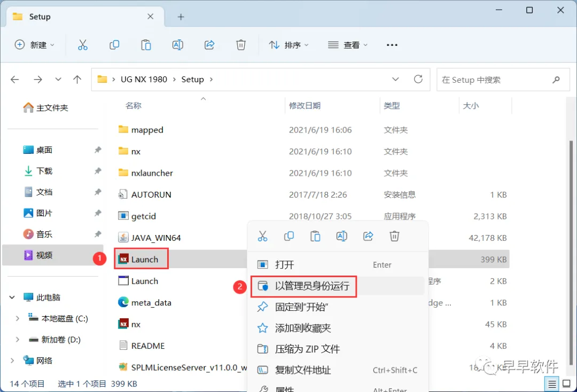The width and height of the screenshot is (577, 392).
Task: Expand the address bar history dropdown
Action: point(395,79)
